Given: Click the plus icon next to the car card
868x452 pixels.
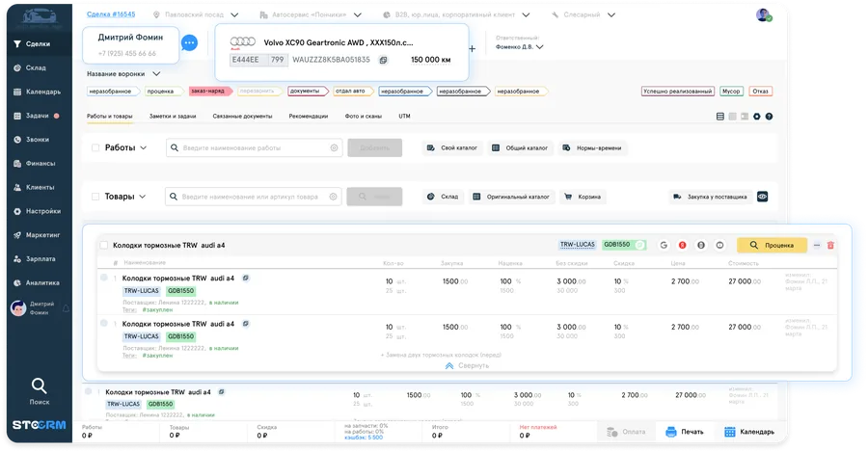Looking at the screenshot, I should (x=473, y=49).
